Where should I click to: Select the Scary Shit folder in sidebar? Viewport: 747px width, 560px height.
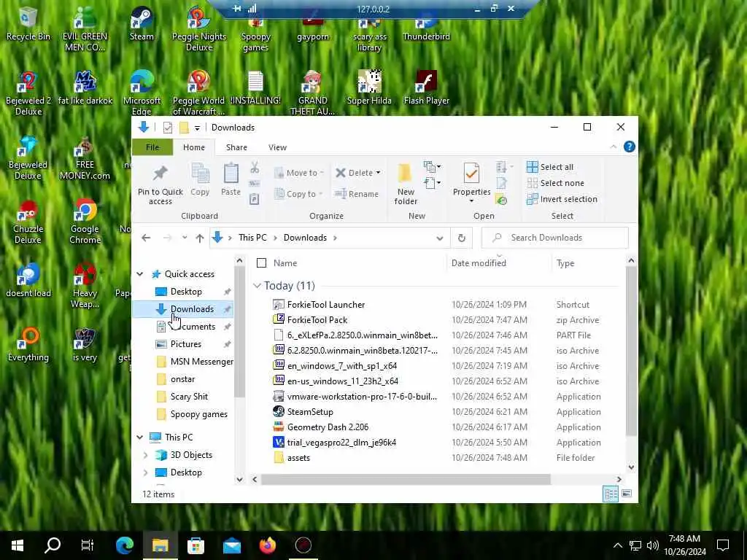[x=189, y=396]
